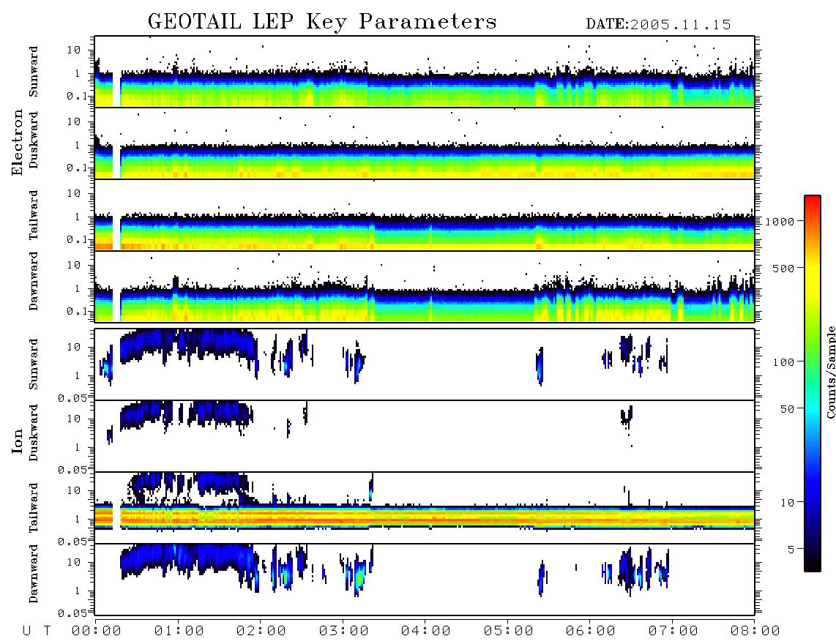Select the Ion Sunward panel label
836x644 pixels.
(x=34, y=364)
